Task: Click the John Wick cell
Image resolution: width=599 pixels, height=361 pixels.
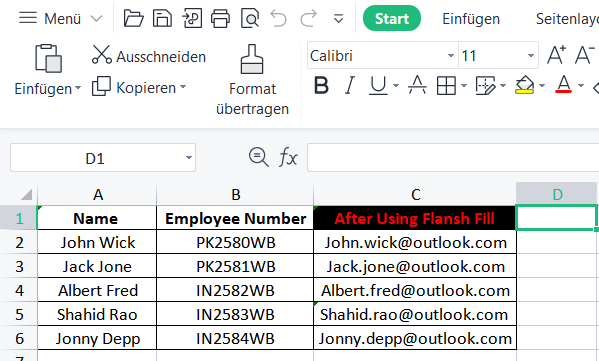Action: point(97,242)
